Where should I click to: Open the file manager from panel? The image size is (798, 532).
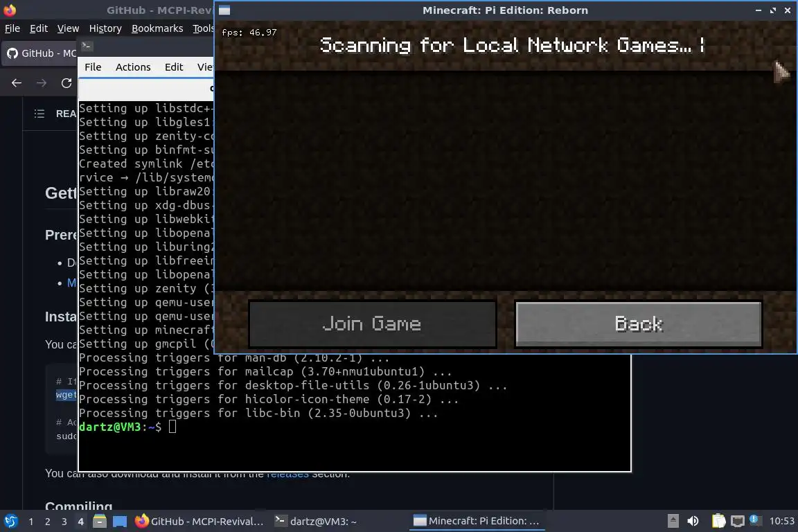100,522
